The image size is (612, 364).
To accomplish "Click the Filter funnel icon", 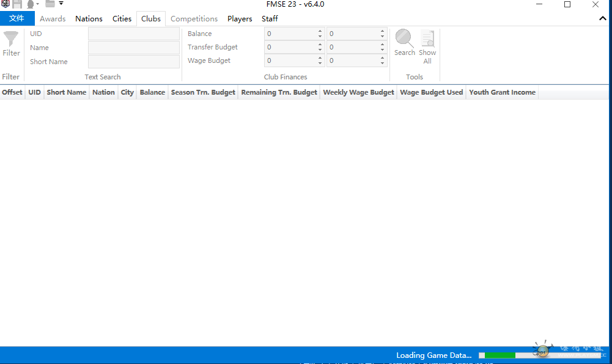I will pos(11,40).
